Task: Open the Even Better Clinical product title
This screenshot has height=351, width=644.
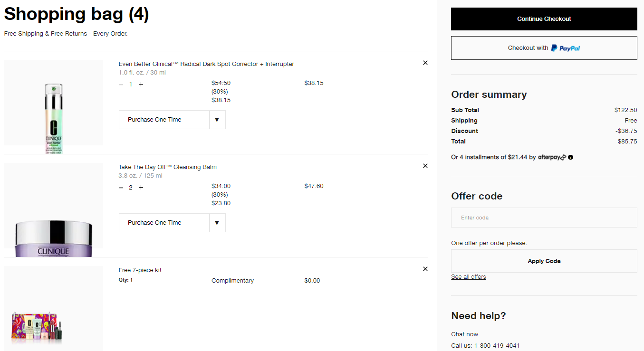Action: point(206,64)
